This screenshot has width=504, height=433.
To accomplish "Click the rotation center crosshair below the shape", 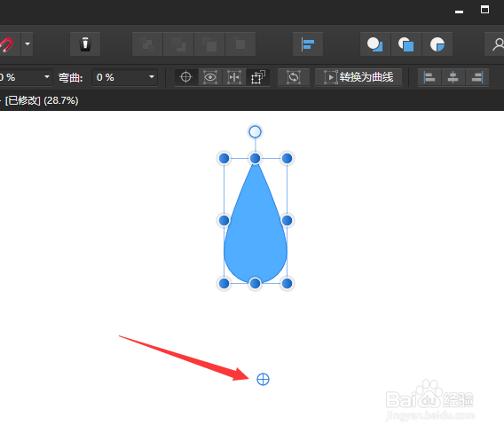I will 263,379.
